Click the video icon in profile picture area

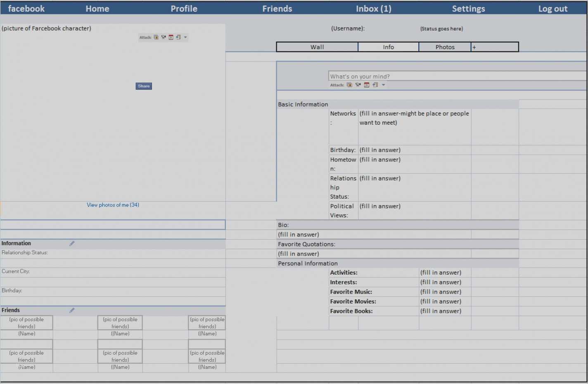164,38
